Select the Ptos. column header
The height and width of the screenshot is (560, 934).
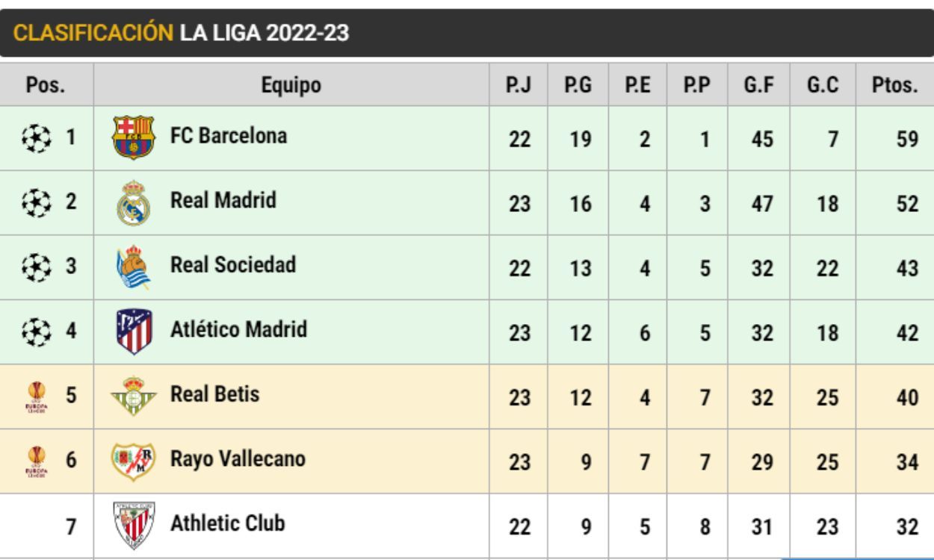click(x=894, y=85)
